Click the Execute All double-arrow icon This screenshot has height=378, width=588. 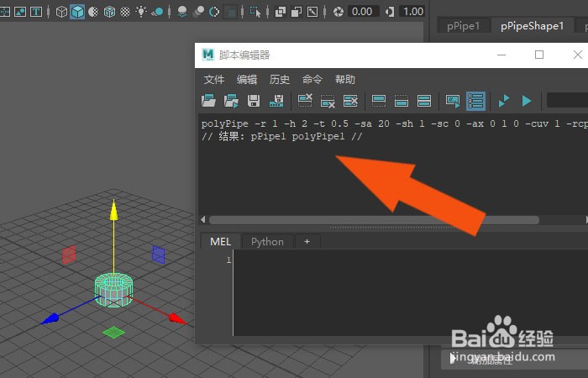point(504,101)
